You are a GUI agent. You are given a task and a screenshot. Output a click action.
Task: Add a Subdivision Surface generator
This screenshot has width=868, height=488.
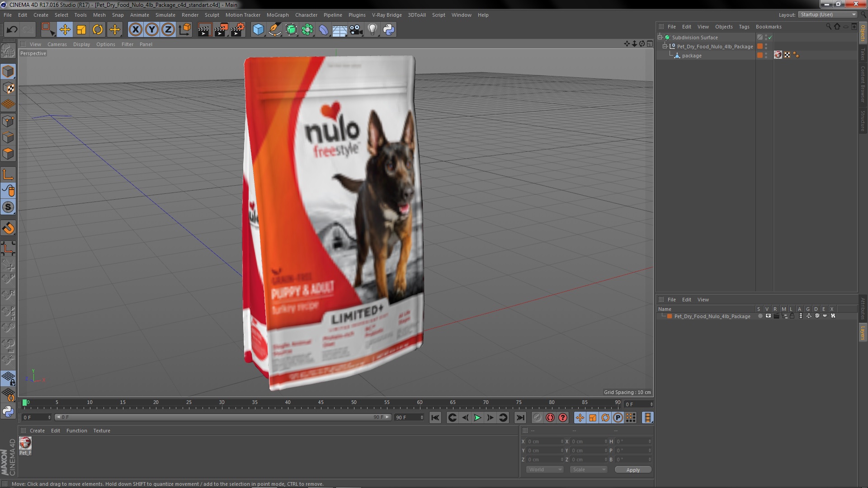[x=291, y=30]
